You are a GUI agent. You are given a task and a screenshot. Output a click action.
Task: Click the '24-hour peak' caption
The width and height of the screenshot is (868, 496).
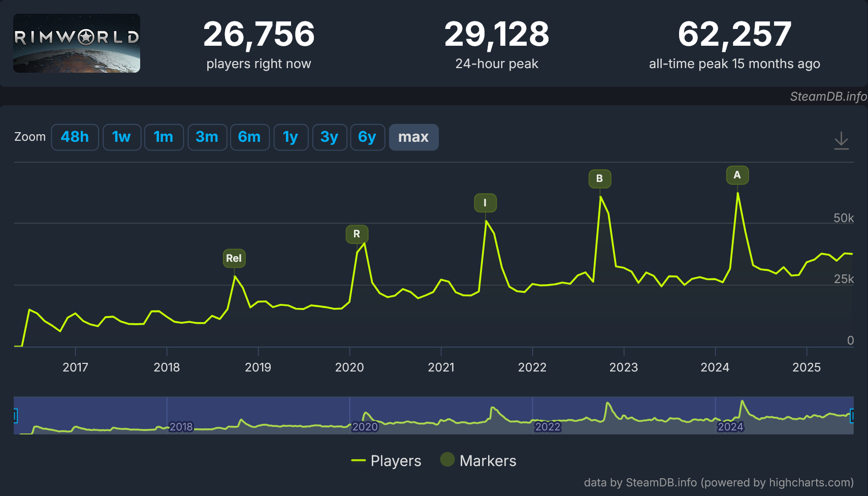(x=497, y=64)
